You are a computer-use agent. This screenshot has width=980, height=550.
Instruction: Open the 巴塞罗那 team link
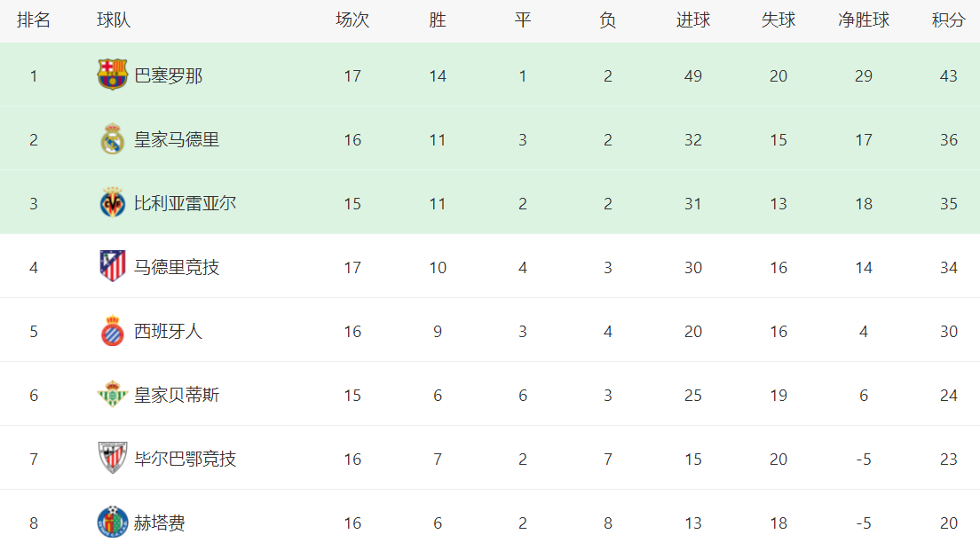169,76
